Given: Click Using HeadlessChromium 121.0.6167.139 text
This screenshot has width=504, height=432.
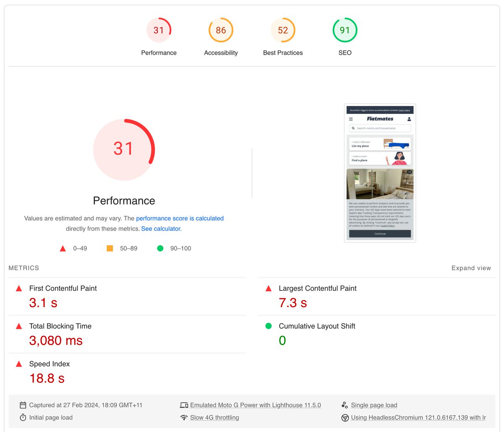Looking at the screenshot, I should [418, 418].
